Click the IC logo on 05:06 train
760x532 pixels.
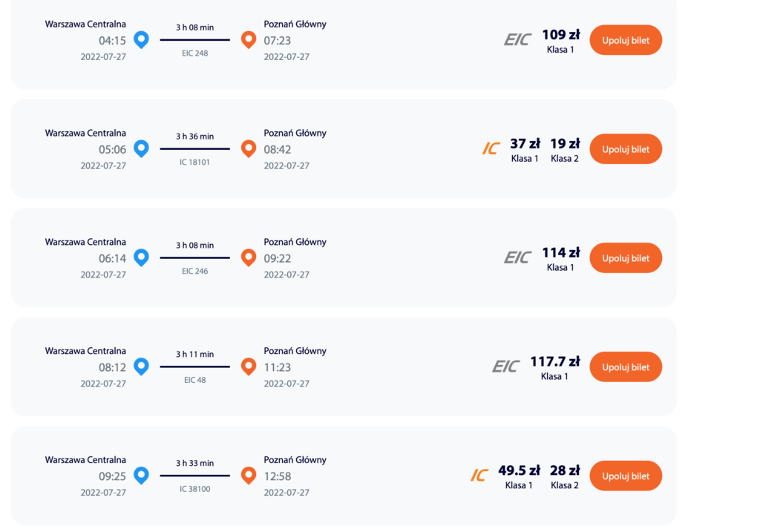491,148
